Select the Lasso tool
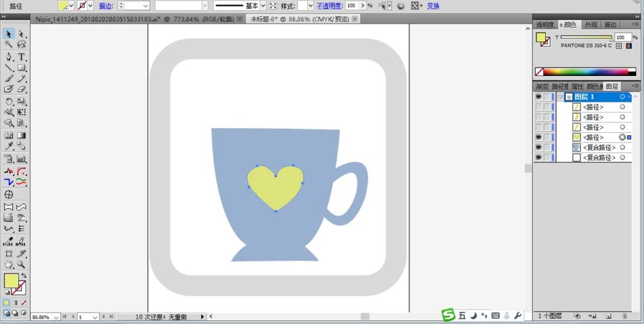Viewport: 644px width, 324px height. tap(21, 44)
